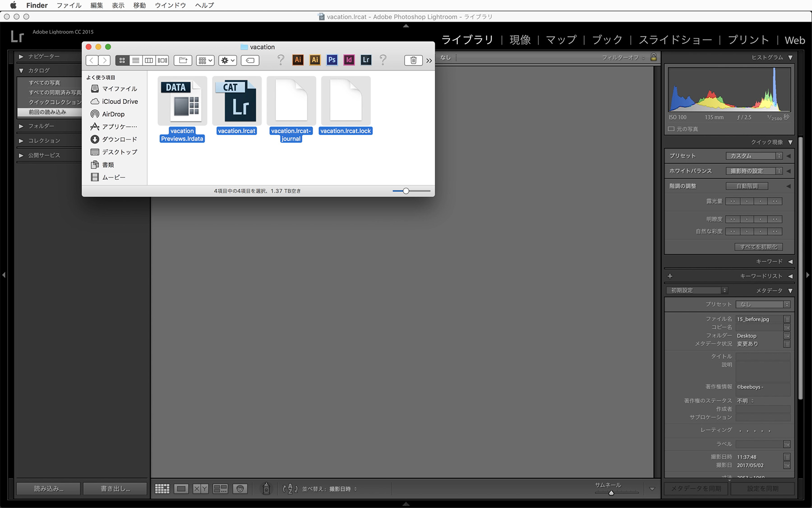Image resolution: width=812 pixels, height=508 pixels.
Task: Open the Apple menu
Action: coord(13,5)
